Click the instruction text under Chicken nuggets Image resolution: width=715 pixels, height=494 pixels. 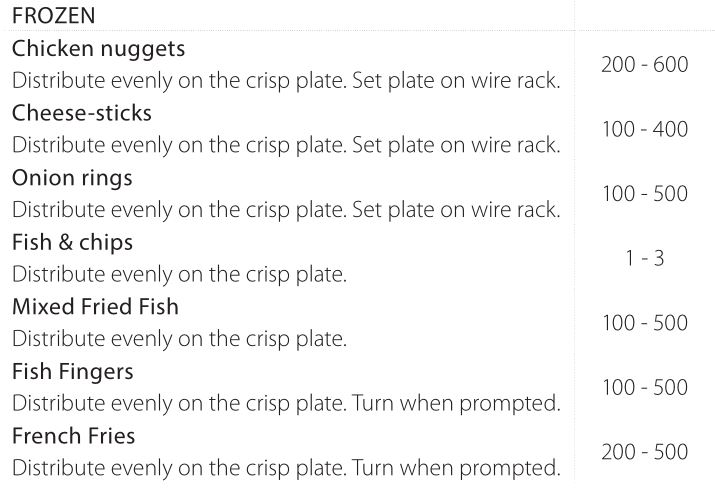coord(285,81)
